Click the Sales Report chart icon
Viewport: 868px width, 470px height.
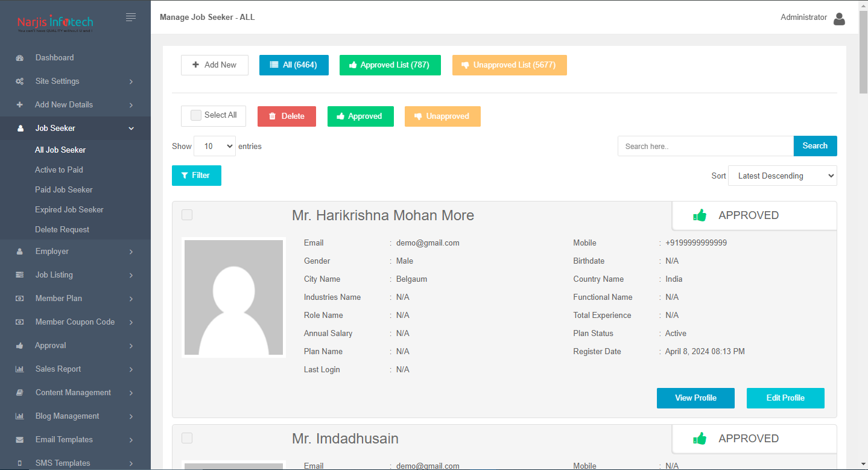20,369
